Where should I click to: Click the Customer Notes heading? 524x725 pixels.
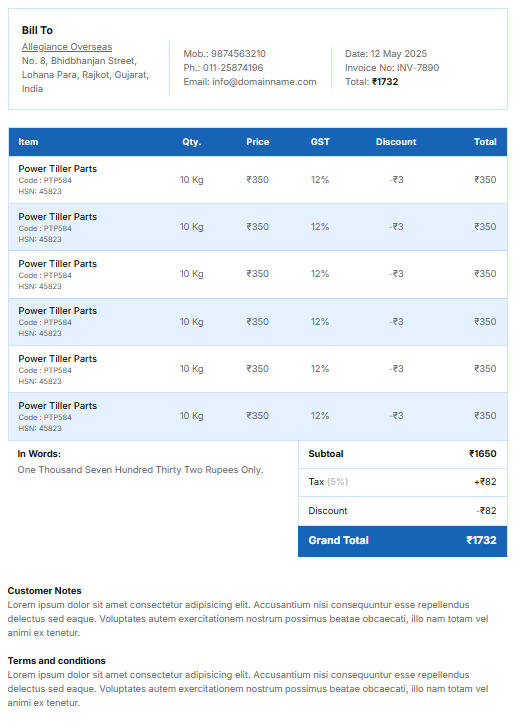(44, 591)
